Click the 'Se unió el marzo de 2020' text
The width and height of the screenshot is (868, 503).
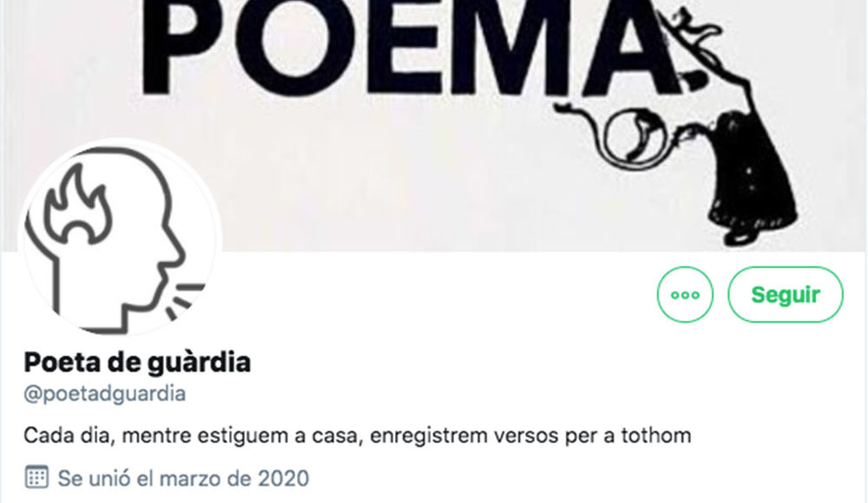point(183,478)
